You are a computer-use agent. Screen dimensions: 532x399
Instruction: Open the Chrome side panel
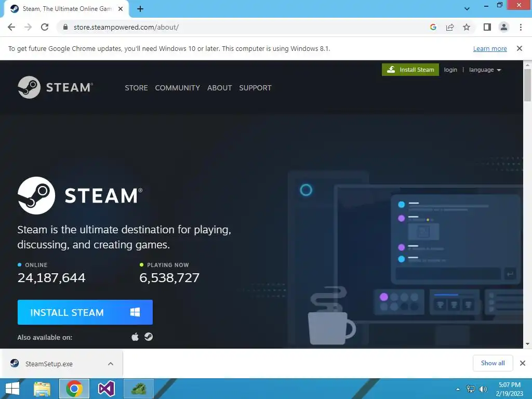tap(487, 27)
